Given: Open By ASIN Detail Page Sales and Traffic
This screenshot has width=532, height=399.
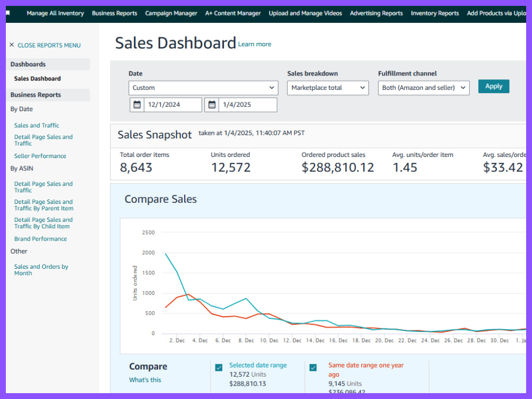Looking at the screenshot, I should coord(44,187).
